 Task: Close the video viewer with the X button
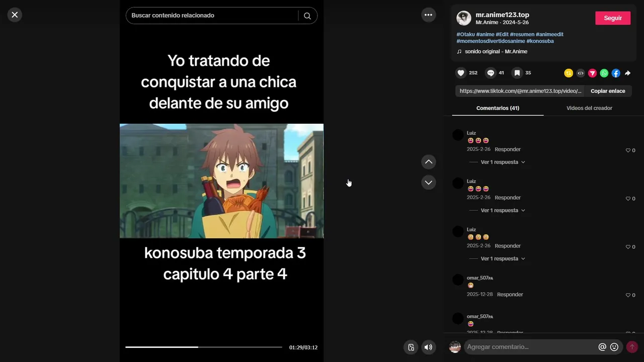coord(15,15)
